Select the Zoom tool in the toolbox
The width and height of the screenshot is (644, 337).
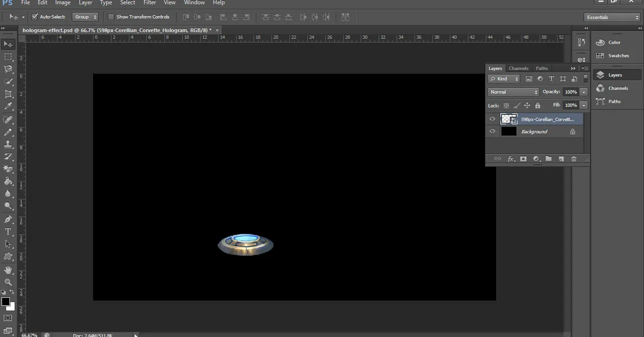pos(8,282)
